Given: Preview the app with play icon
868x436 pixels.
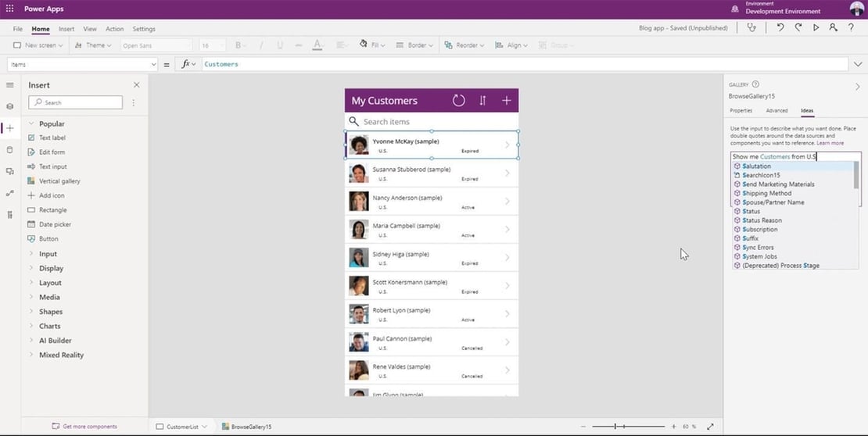Looking at the screenshot, I should coord(816,27).
